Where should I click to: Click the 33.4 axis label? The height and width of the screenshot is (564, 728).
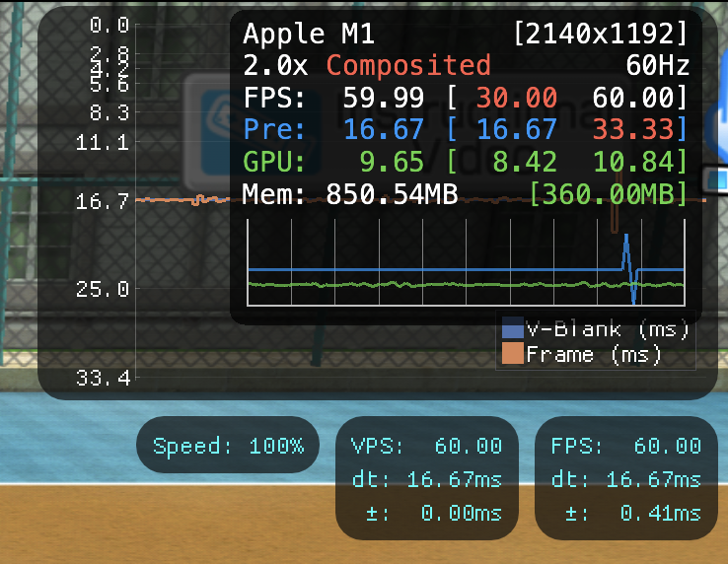103,378
